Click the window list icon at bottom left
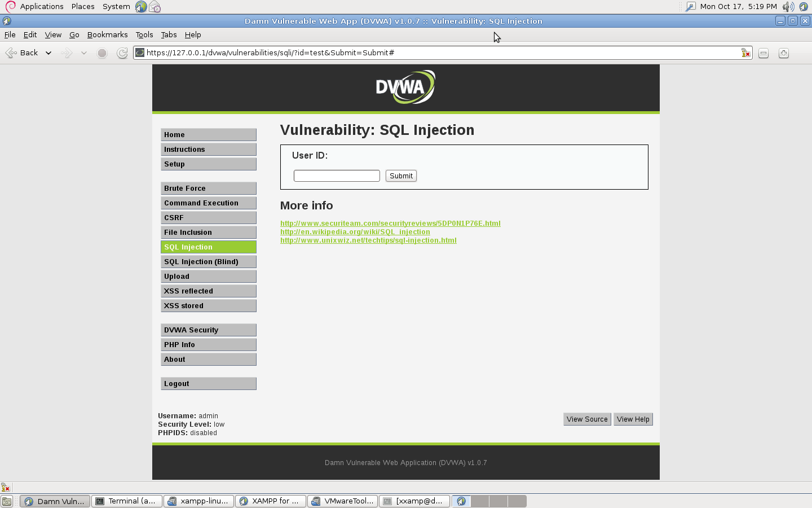The image size is (812, 508). coord(7,501)
